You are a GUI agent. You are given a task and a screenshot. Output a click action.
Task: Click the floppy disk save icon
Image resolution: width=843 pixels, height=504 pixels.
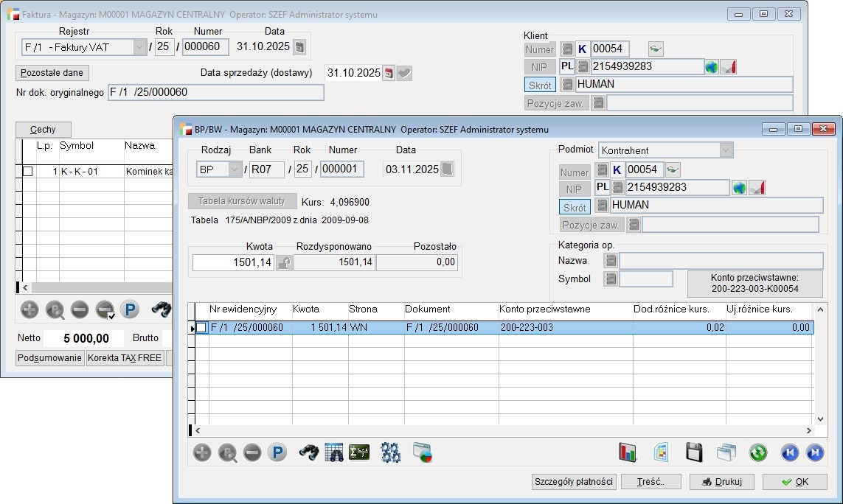coord(693,452)
